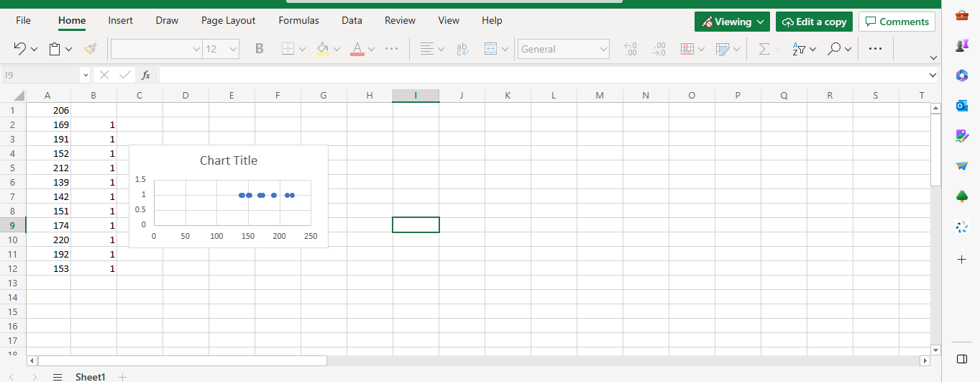This screenshot has width=980, height=382.
Task: Click the Paste clipboard icon
Action: (55, 49)
